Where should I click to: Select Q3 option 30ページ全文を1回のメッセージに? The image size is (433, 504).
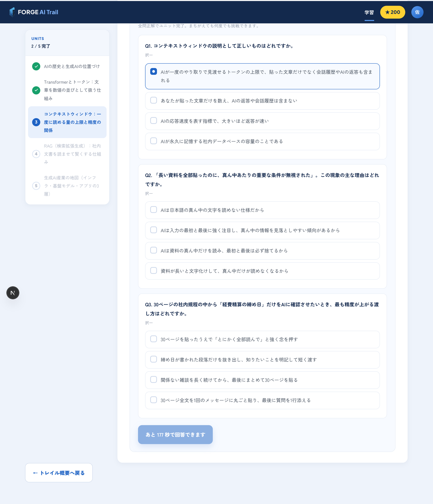click(x=262, y=400)
